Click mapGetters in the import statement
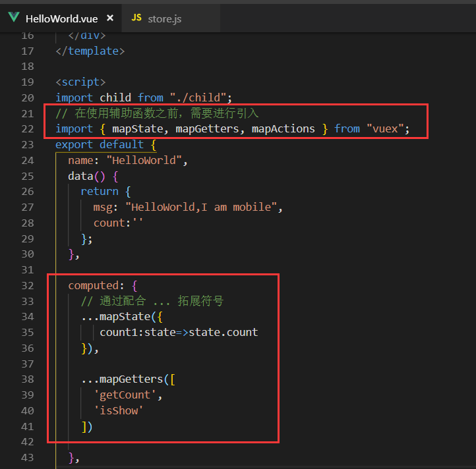The image size is (476, 469). point(207,129)
